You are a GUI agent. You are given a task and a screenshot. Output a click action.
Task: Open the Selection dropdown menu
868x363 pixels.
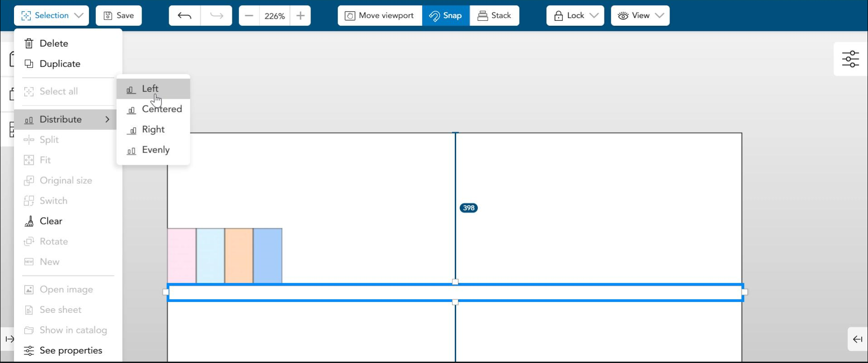tap(51, 15)
